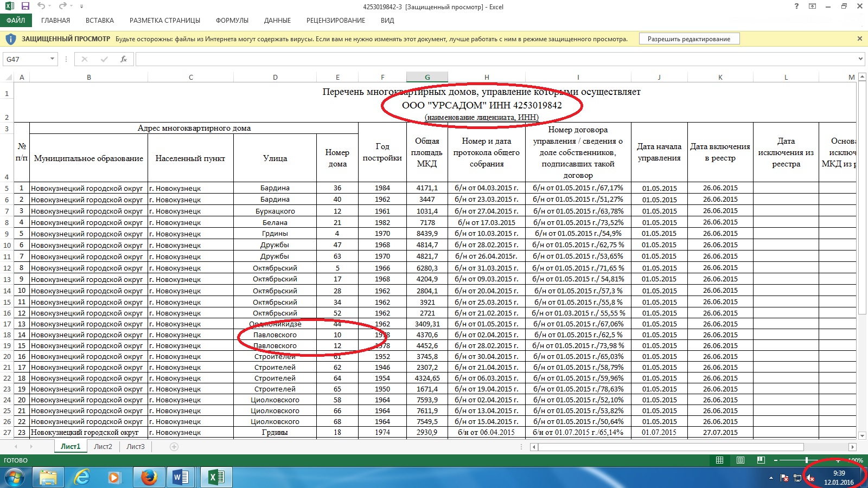Switch to Page Layout view icon
868x488 pixels.
(741, 460)
